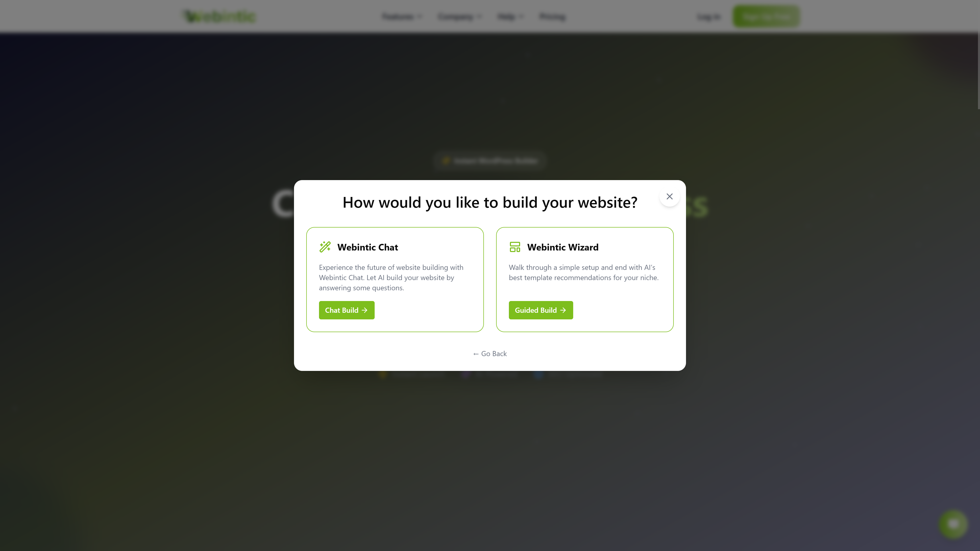Viewport: 980px width, 551px height.
Task: Expand the Features dropdown menu
Action: (402, 17)
